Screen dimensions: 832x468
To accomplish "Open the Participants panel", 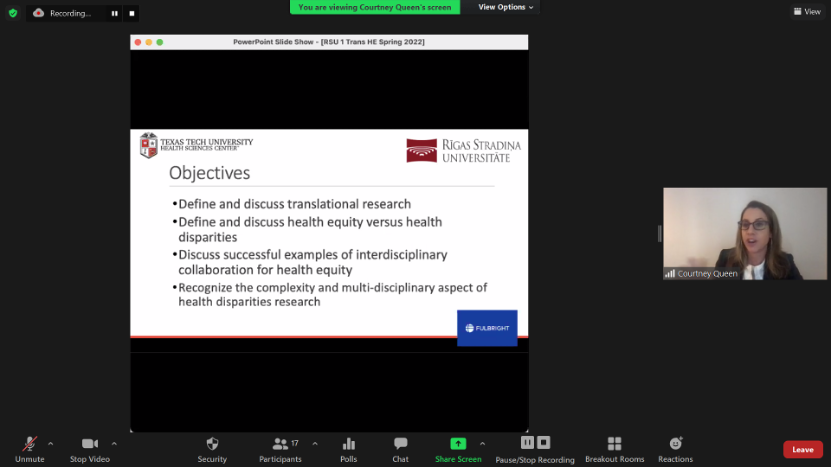I will click(x=281, y=444).
